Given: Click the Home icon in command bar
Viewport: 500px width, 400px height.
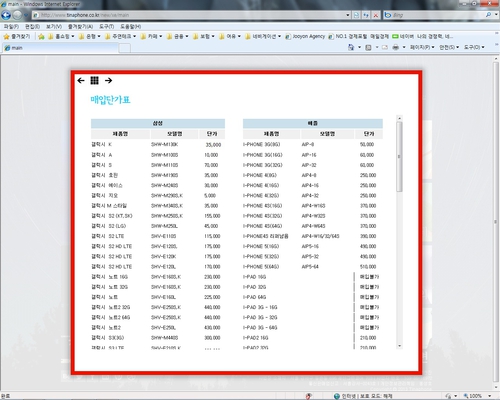Looking at the screenshot, I should [x=351, y=47].
